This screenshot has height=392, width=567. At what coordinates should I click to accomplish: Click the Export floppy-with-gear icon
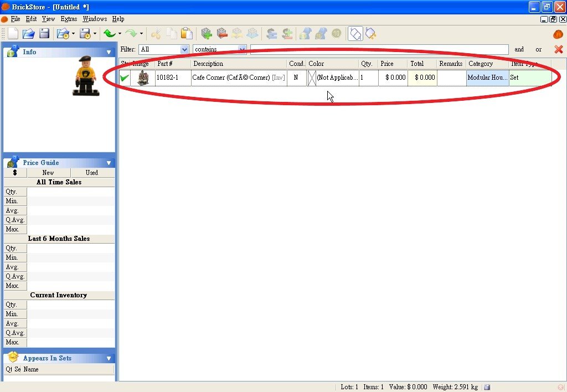pos(85,34)
